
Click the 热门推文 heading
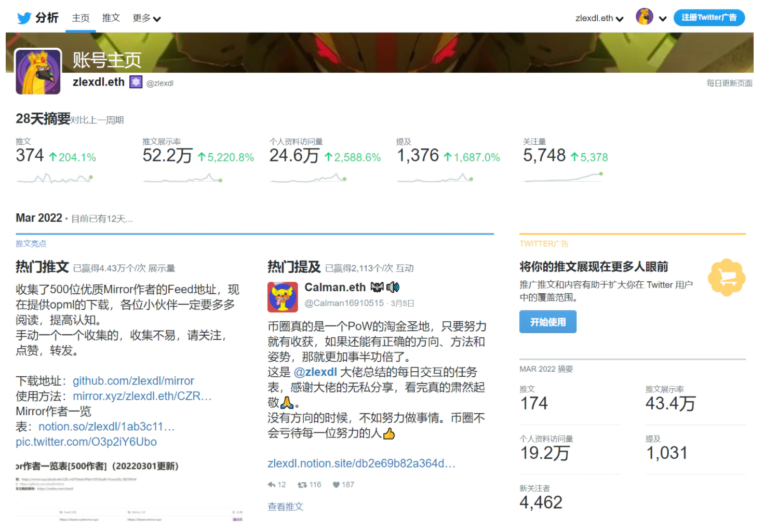pyautogui.click(x=42, y=267)
